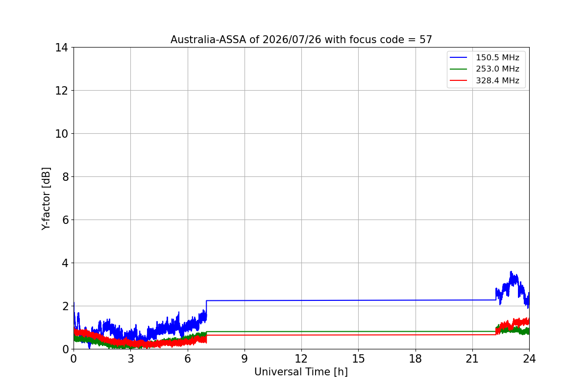This screenshot has height=392, width=588.
Task: Click the x-axis tick label 21
Action: click(472, 359)
